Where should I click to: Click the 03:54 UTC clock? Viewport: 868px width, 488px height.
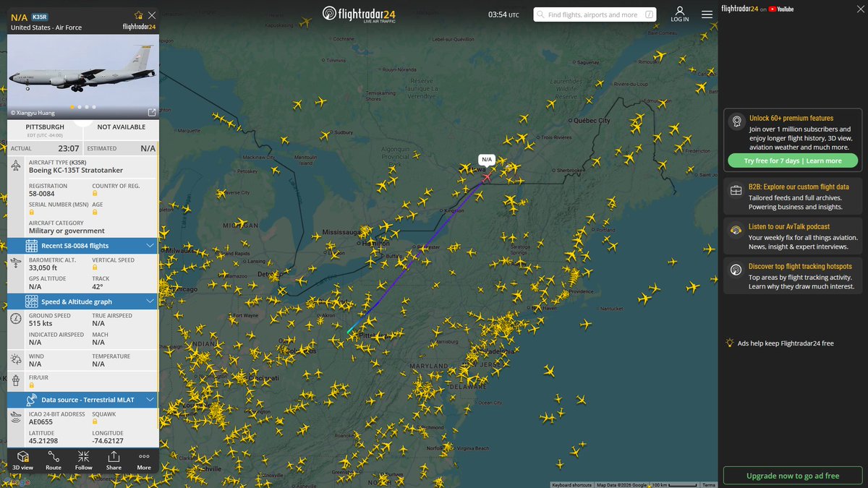503,14
